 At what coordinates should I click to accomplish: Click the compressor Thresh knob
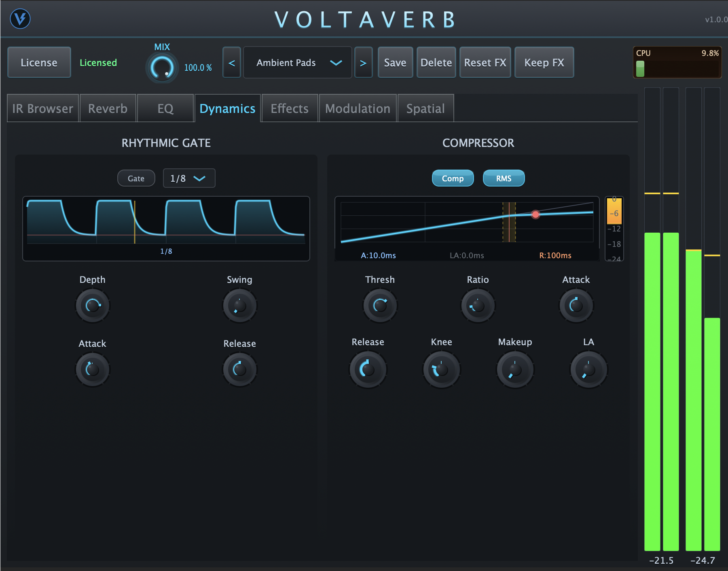coord(380,306)
